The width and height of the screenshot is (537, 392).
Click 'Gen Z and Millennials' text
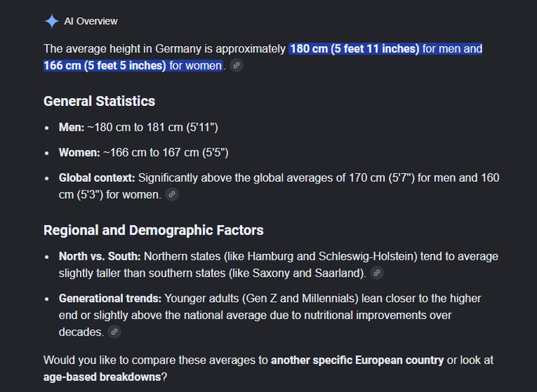[x=300, y=298]
